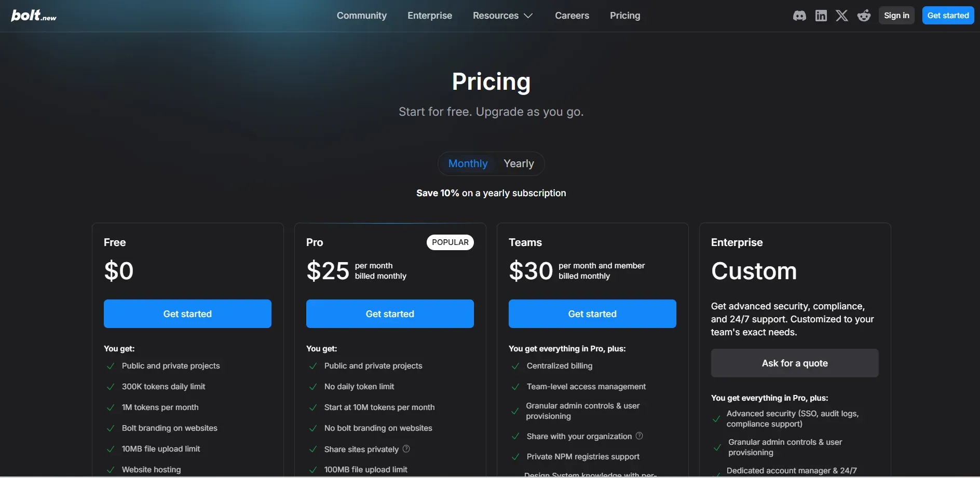Open the Resources chevron arrow
The image size is (980, 478).
click(x=528, y=15)
